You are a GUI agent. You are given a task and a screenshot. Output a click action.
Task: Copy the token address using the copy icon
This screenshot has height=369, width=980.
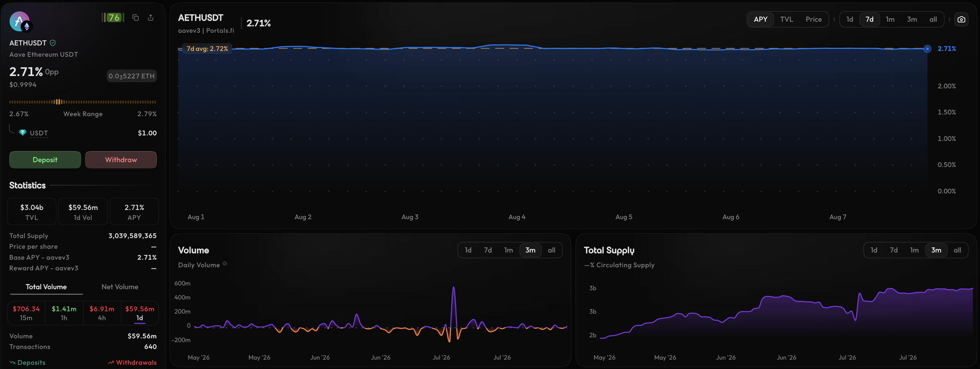136,18
